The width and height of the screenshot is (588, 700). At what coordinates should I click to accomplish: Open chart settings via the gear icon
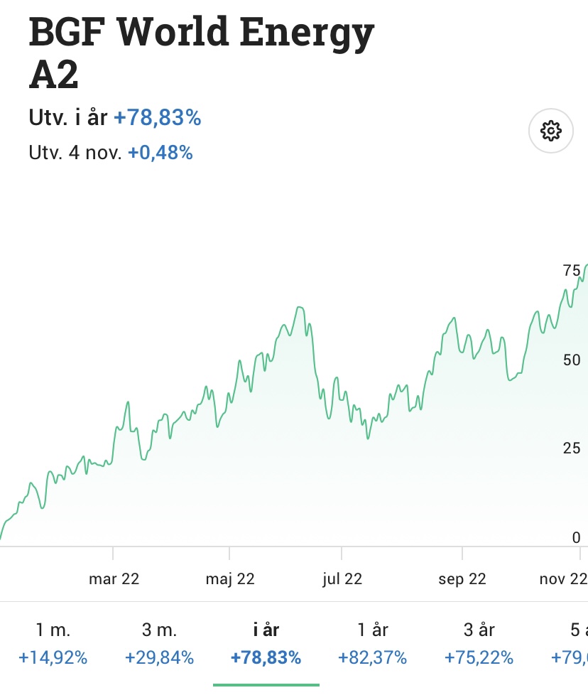click(551, 131)
